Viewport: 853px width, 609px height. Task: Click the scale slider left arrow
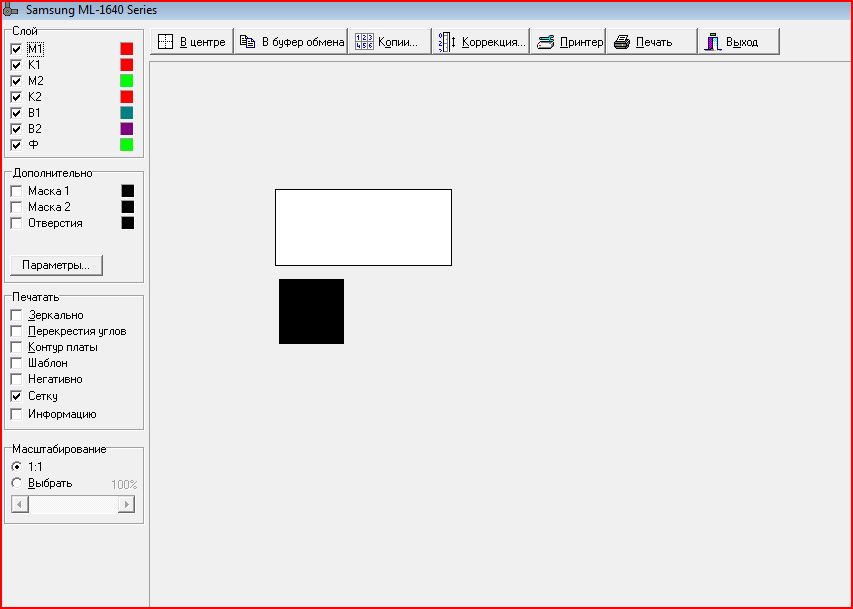pos(20,505)
